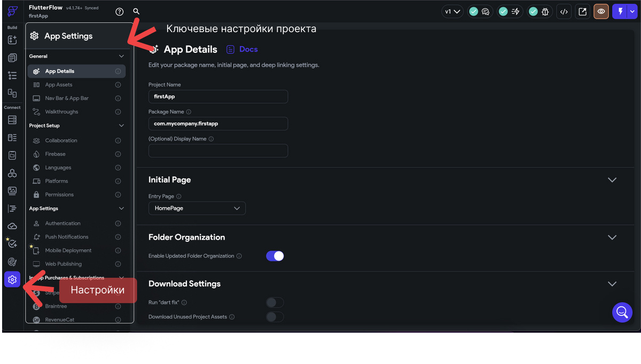
Task: Open the Theme Settings palette icon
Action: click(12, 262)
